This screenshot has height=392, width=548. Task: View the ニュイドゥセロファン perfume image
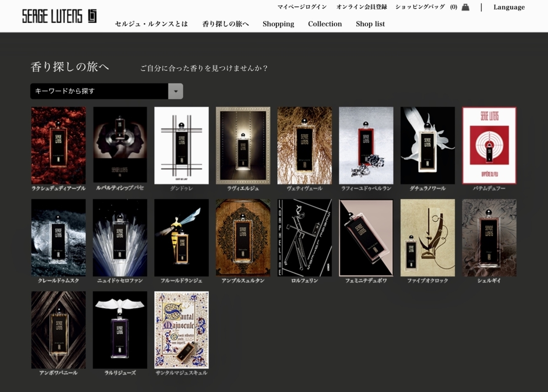[x=120, y=237]
